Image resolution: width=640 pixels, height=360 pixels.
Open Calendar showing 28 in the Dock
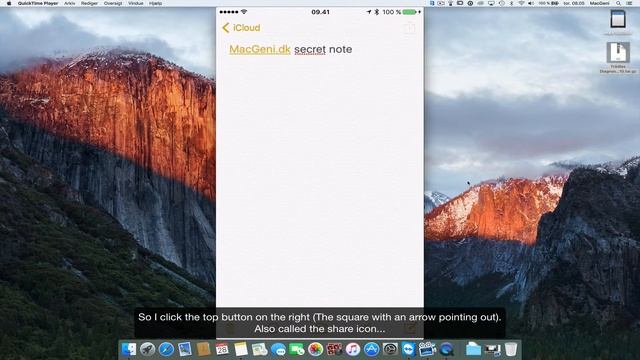(222, 349)
